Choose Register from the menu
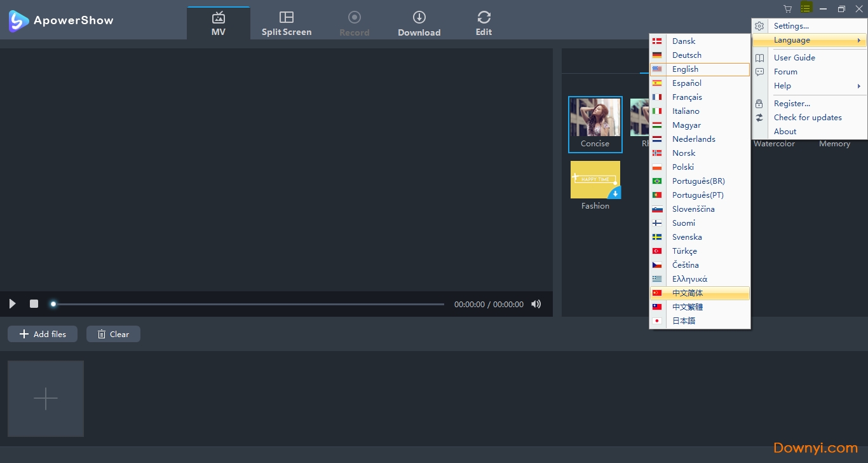The width and height of the screenshot is (868, 463). coord(810,103)
